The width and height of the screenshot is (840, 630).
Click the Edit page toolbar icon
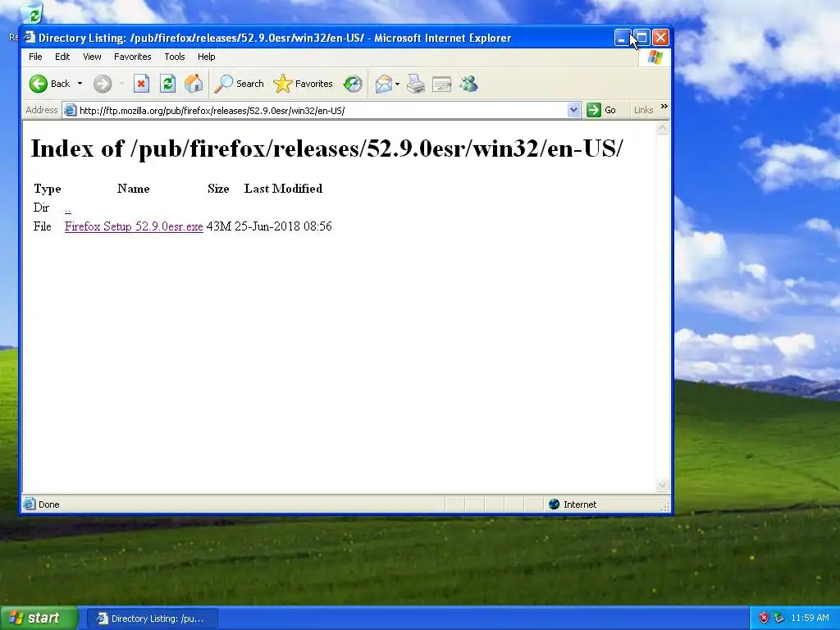coord(442,84)
